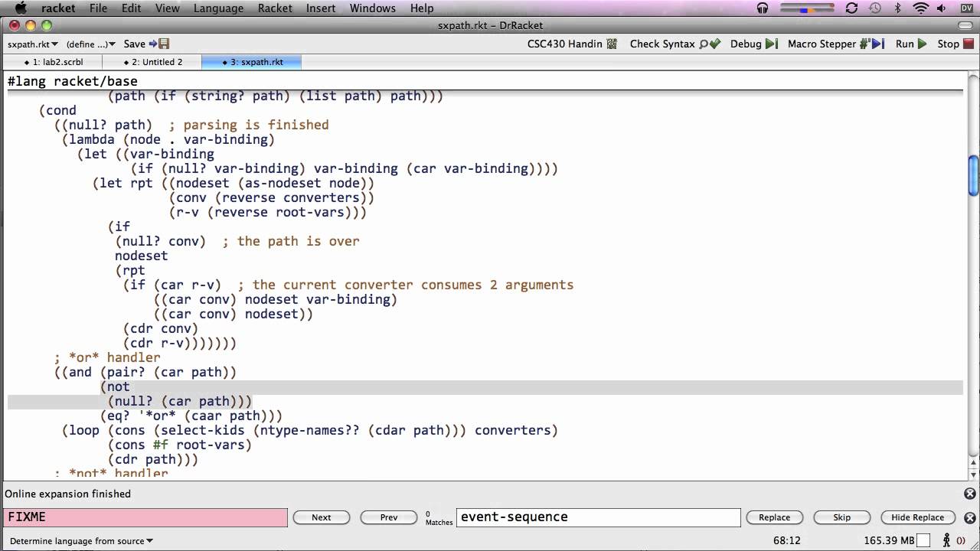Go to the Prev match
980x551 pixels.
(x=389, y=517)
